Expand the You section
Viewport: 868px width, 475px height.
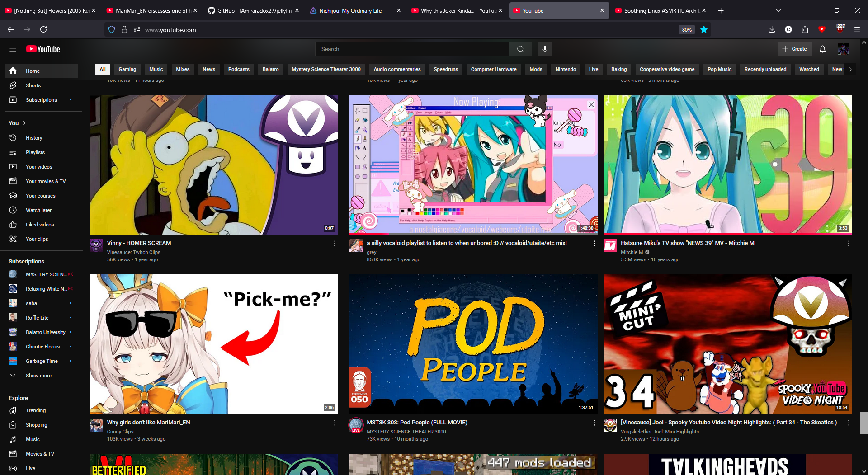(17, 123)
